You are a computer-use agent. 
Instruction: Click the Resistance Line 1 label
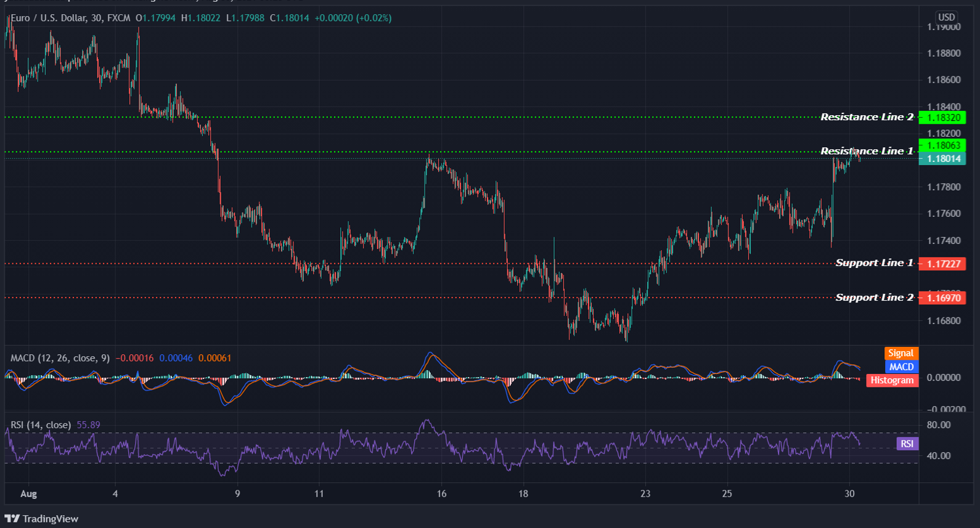867,151
